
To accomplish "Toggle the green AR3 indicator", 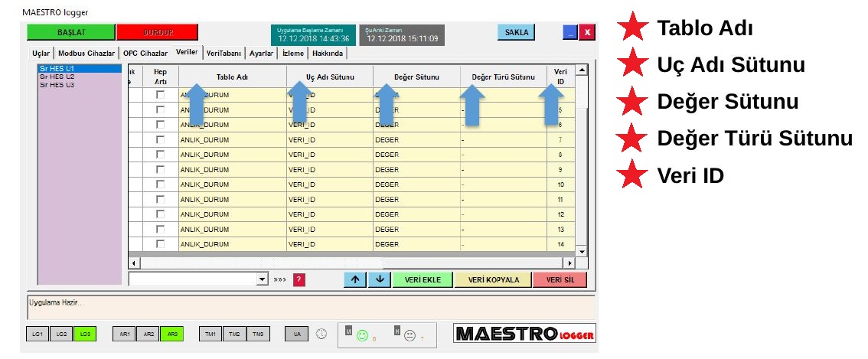I will click(172, 334).
